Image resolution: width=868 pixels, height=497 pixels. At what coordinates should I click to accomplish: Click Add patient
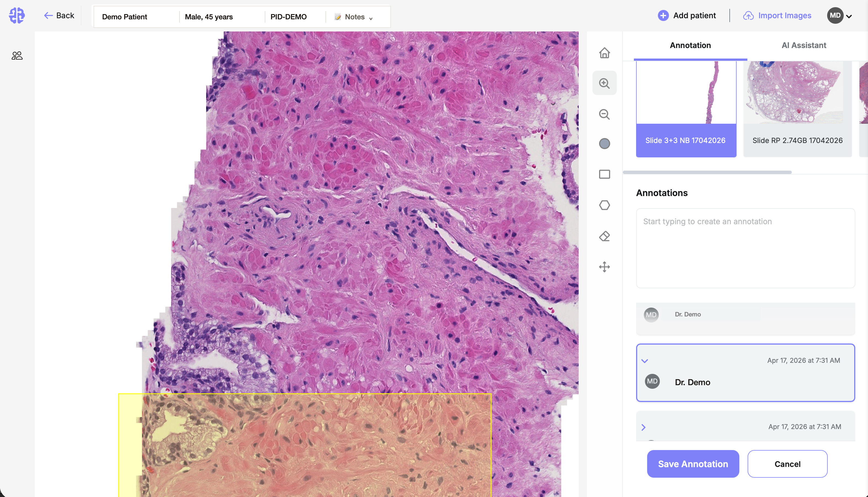[687, 15]
